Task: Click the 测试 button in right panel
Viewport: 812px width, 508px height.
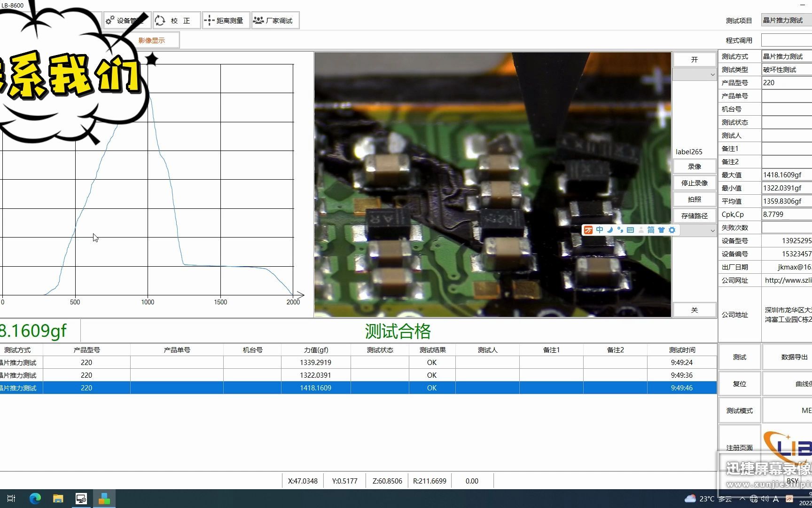Action: 740,357
